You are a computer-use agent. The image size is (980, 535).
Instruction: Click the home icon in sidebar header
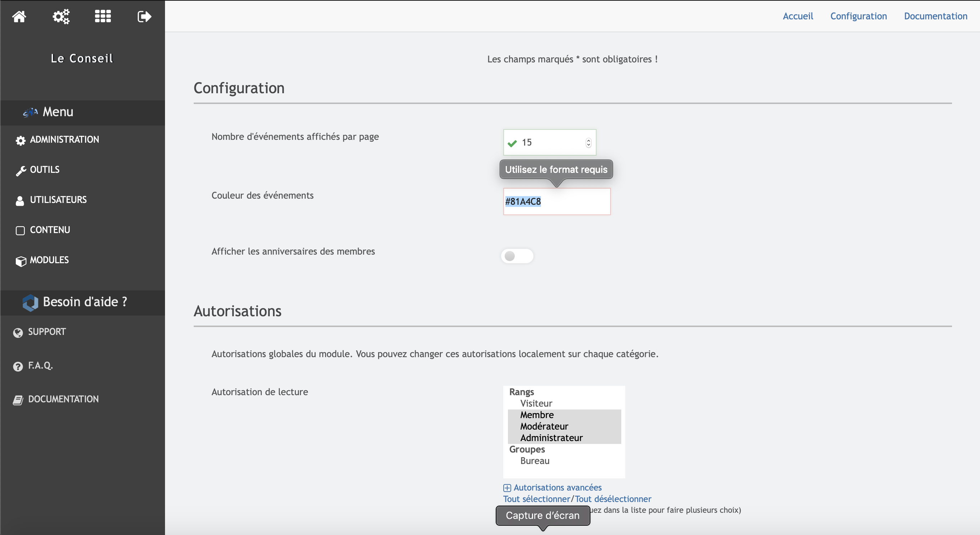click(x=19, y=16)
